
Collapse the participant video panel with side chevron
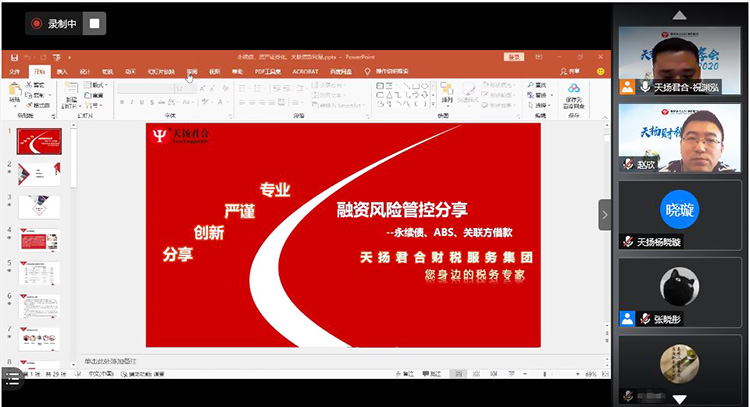(x=604, y=214)
